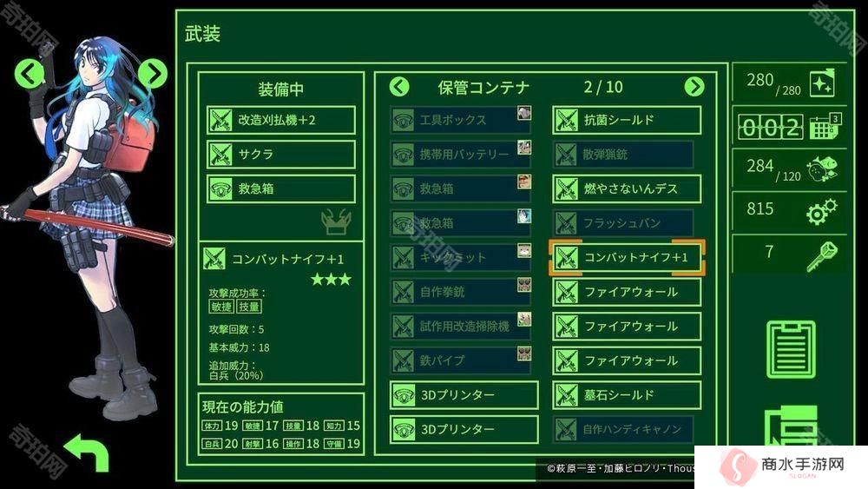Select the first 3Dプリンター entry
Viewport: 868px width, 489px height.
point(464,395)
